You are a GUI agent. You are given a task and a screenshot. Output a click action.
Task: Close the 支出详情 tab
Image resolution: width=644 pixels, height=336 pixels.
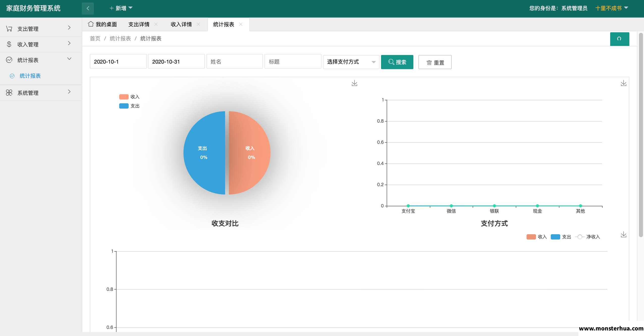click(156, 24)
